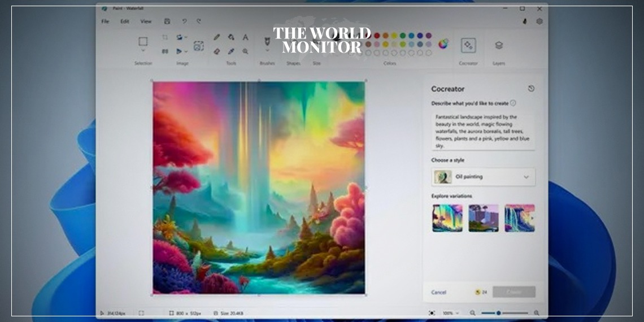644x322 pixels.
Task: Pick the Text tool
Action: (245, 37)
